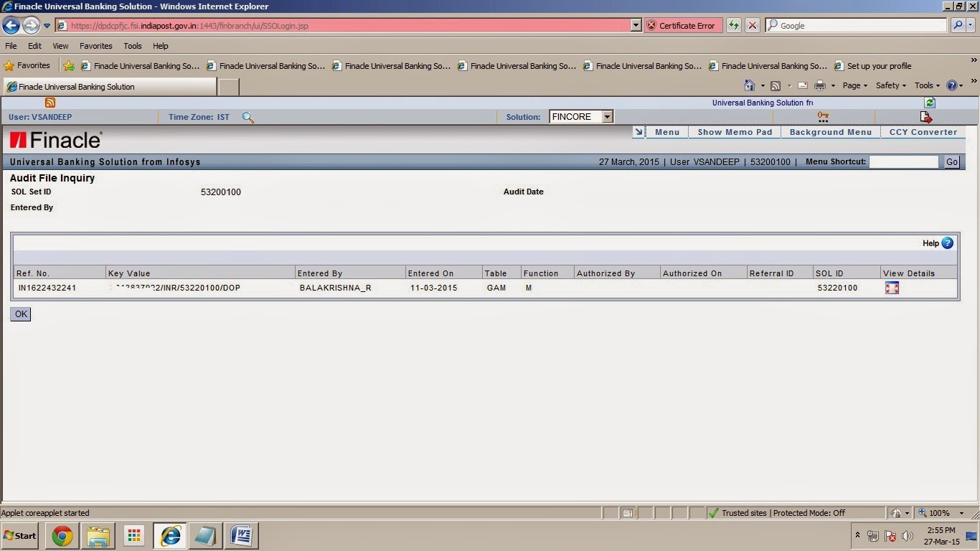Click the Favorites star button

[x=27, y=65]
